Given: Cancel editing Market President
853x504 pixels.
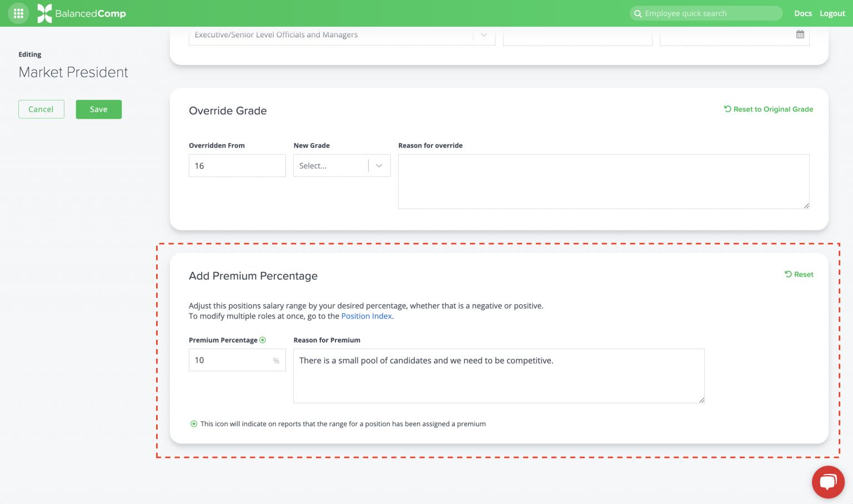Looking at the screenshot, I should [41, 109].
